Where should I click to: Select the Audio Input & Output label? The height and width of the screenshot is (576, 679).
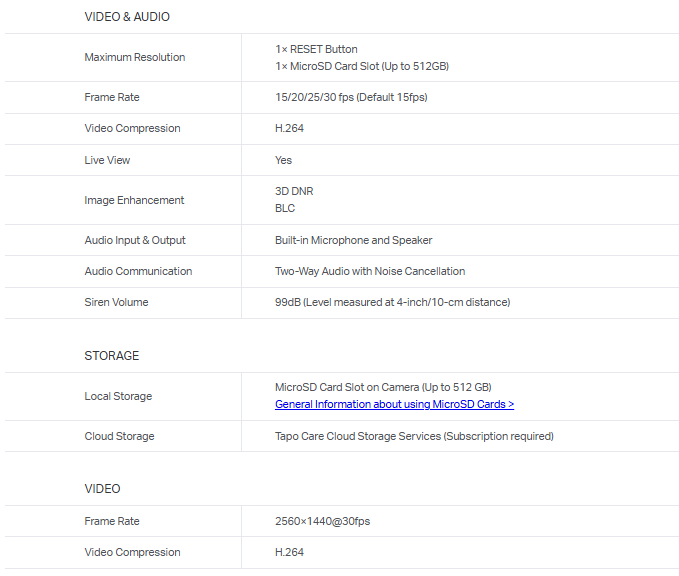point(135,240)
